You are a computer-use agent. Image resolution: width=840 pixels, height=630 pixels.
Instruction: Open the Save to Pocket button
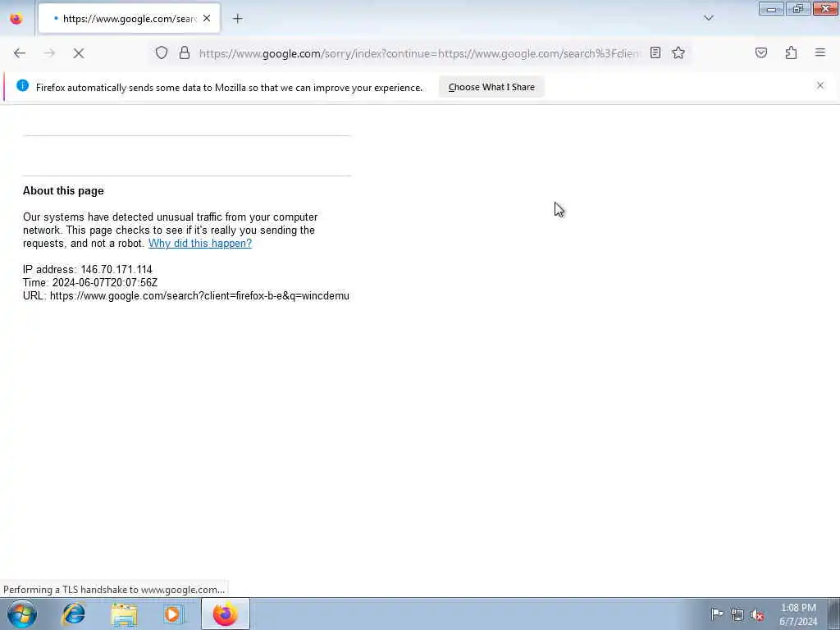coord(761,52)
